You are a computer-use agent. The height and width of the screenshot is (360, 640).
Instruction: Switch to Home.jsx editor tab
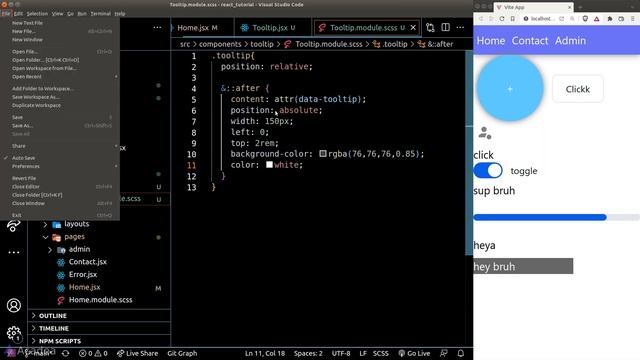(x=198, y=28)
